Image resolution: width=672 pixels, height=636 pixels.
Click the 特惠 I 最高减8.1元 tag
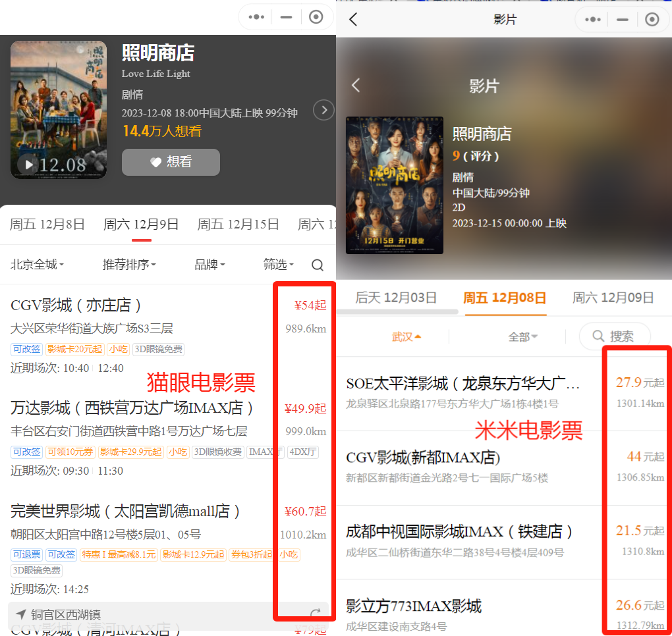(x=119, y=554)
